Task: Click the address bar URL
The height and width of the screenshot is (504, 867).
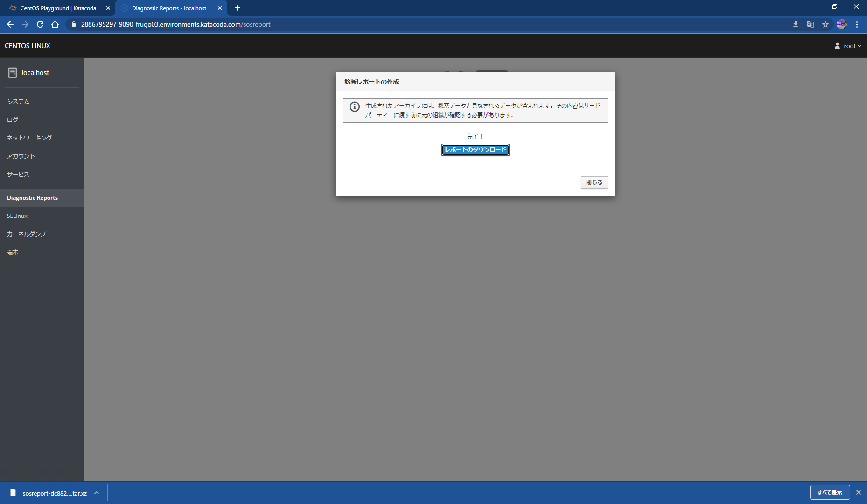Action: pyautogui.click(x=175, y=24)
